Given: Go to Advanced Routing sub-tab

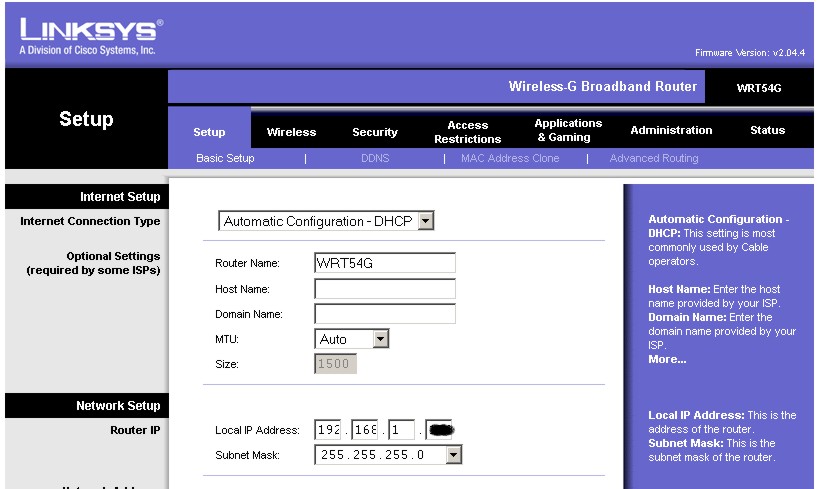Looking at the screenshot, I should click(x=654, y=158).
